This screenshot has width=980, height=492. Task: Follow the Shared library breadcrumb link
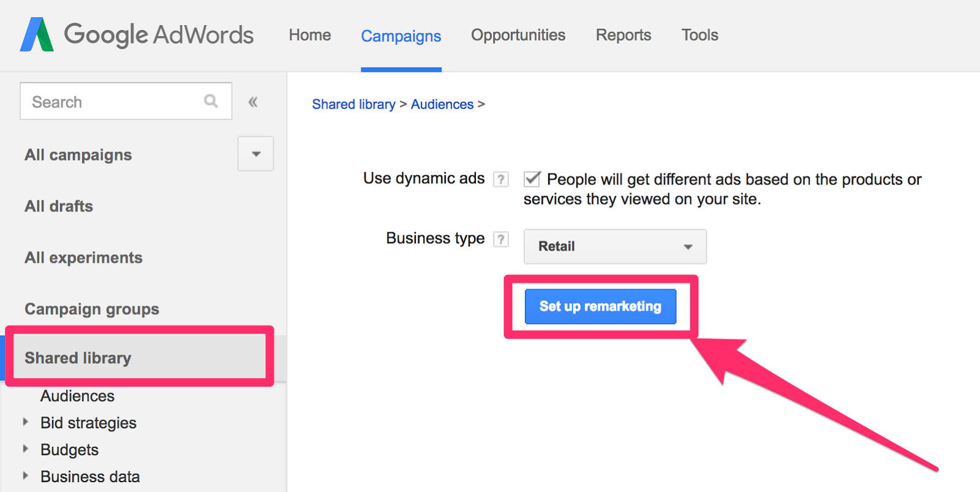pyautogui.click(x=353, y=104)
